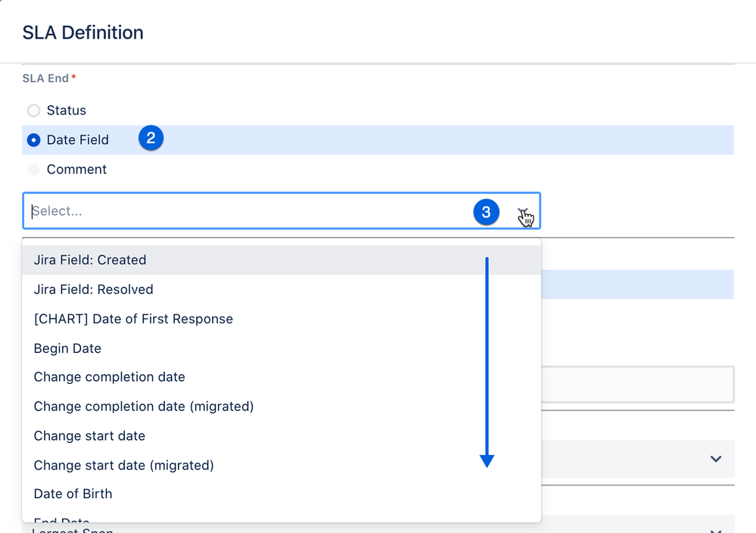This screenshot has height=533, width=756.
Task: Choose Jira Field: Resolved from the list
Action: (93, 289)
